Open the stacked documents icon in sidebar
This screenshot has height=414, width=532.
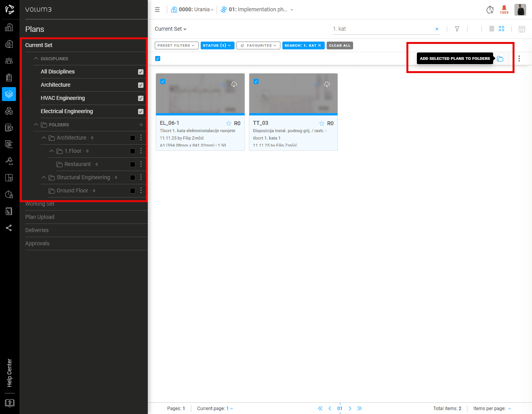(9, 144)
